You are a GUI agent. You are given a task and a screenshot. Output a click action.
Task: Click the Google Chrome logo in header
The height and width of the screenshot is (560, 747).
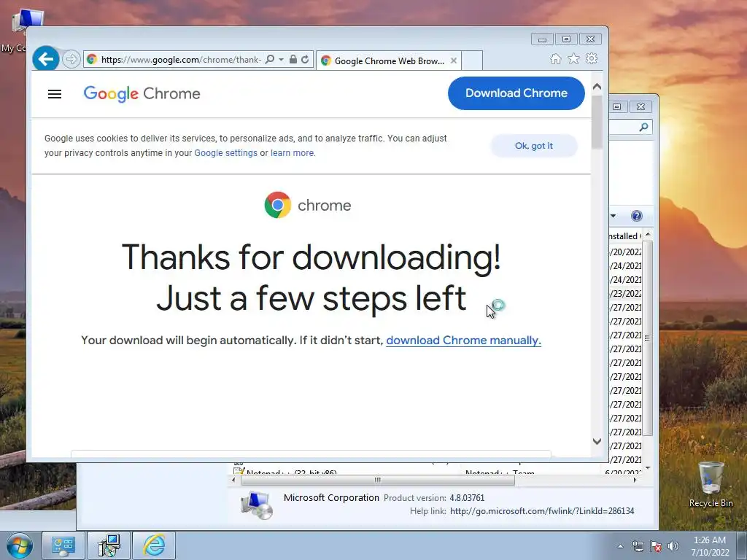(x=142, y=94)
